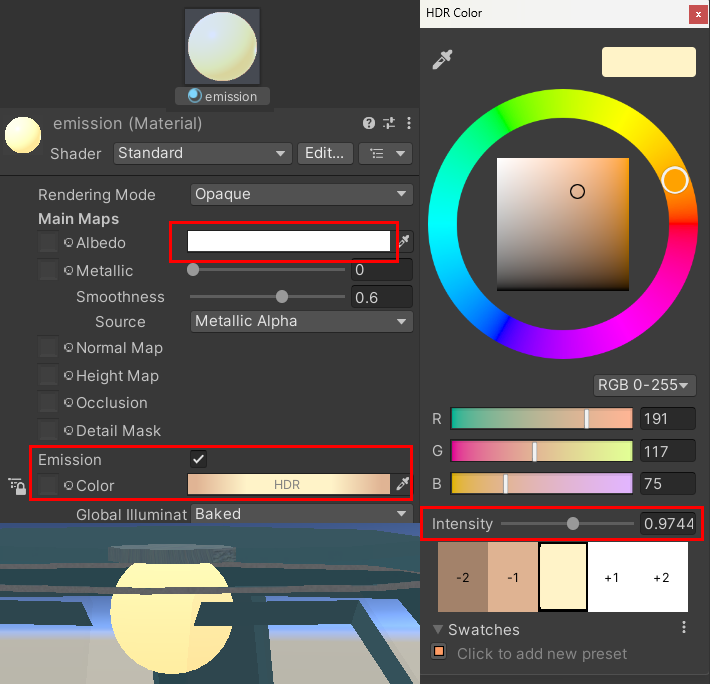The height and width of the screenshot is (684, 710).
Task: Open the RGB 0-255 color mode dropdown
Action: click(645, 385)
